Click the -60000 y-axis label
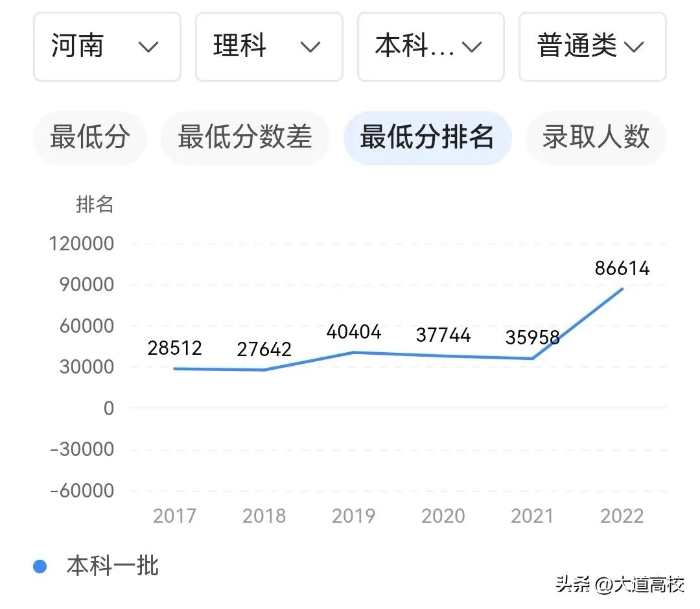 click(82, 490)
